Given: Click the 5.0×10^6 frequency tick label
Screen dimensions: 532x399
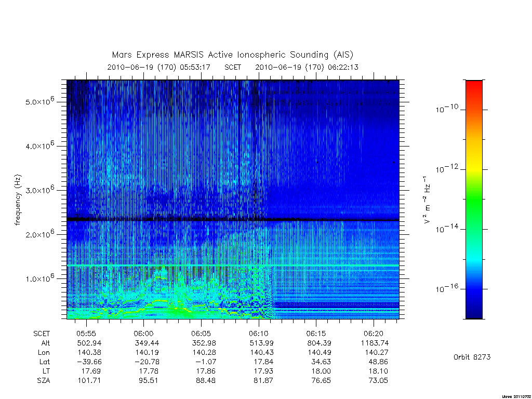Looking at the screenshot, I should [x=39, y=101].
